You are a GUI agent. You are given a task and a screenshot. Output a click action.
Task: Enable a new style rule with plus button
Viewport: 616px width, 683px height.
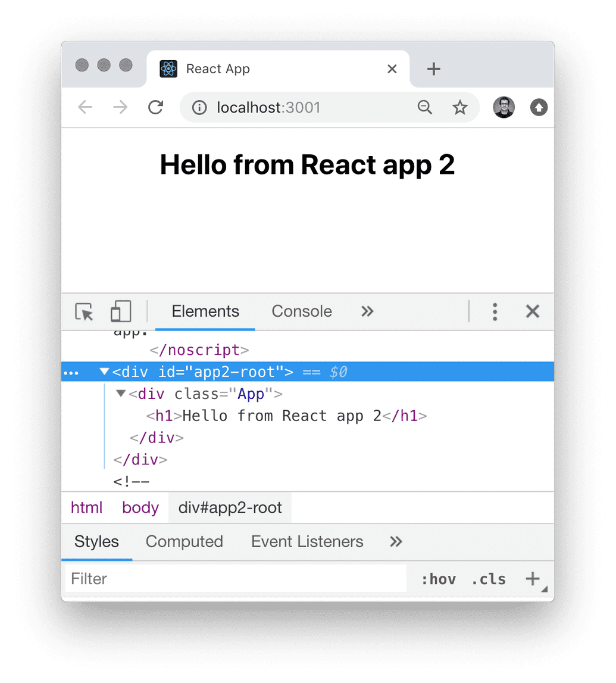[x=533, y=578]
